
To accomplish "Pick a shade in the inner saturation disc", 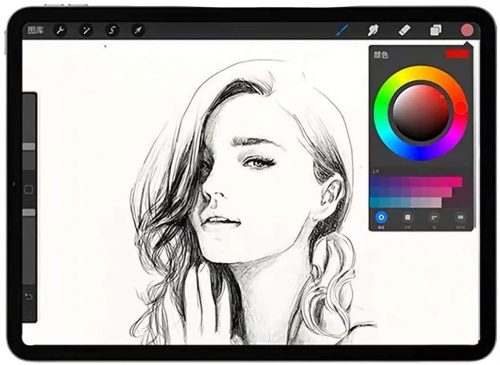I will 421,113.
